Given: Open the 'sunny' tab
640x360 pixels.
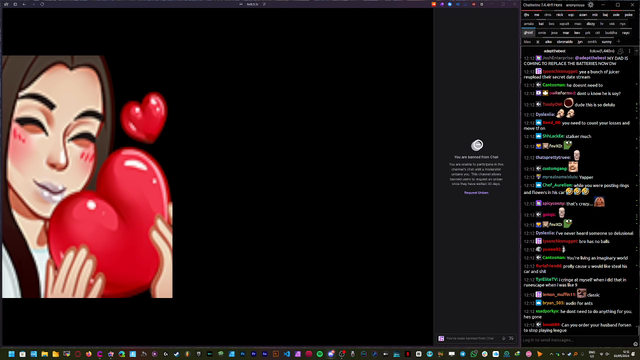Looking at the screenshot, I should pos(607,42).
